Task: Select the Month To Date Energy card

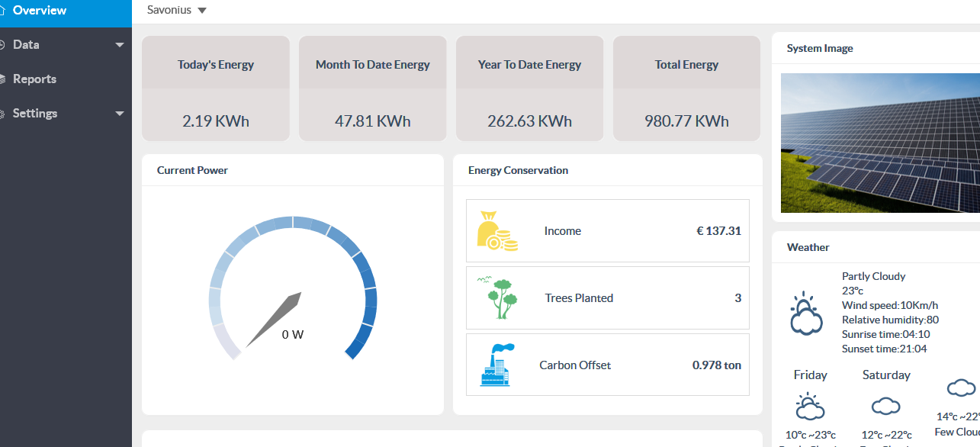Action: (373, 88)
